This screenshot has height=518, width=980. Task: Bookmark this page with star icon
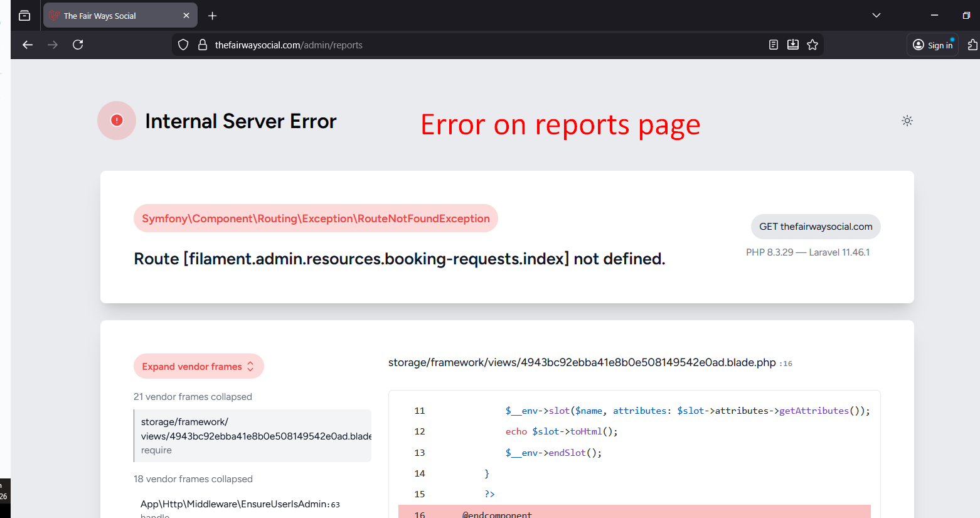coord(812,45)
